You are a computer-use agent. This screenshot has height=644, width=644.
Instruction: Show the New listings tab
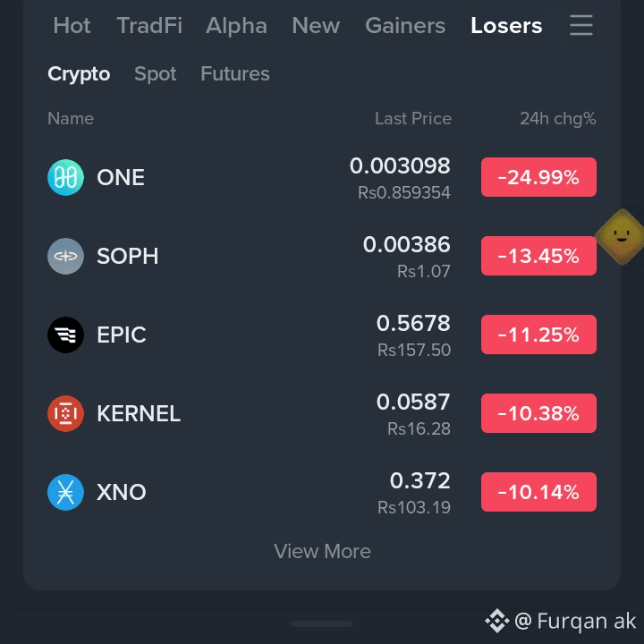(x=316, y=25)
